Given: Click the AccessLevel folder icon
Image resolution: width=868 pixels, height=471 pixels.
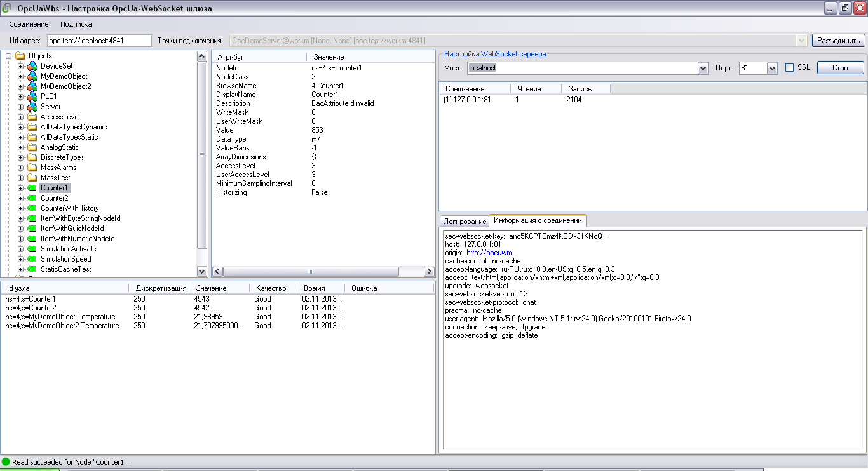Looking at the screenshot, I should point(32,117).
